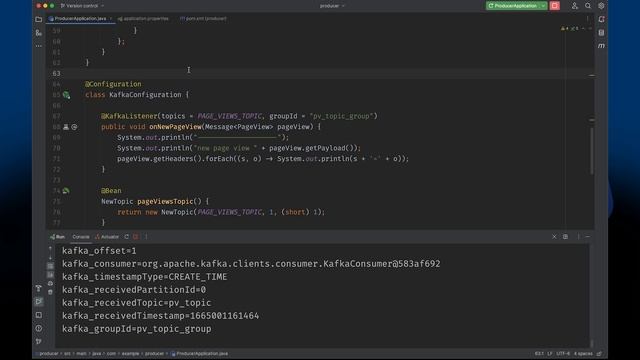
Task: Open the Database tool window icon
Action: coord(601,33)
